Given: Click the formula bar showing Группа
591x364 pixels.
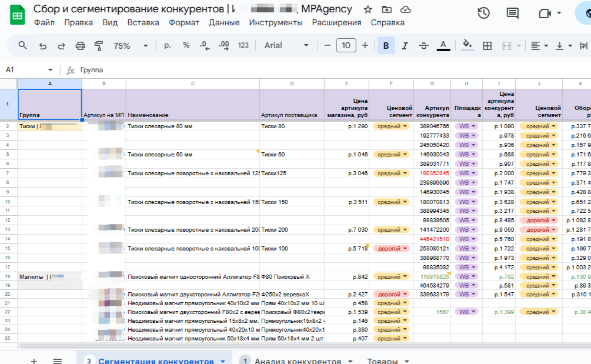Looking at the screenshot, I should [92, 70].
